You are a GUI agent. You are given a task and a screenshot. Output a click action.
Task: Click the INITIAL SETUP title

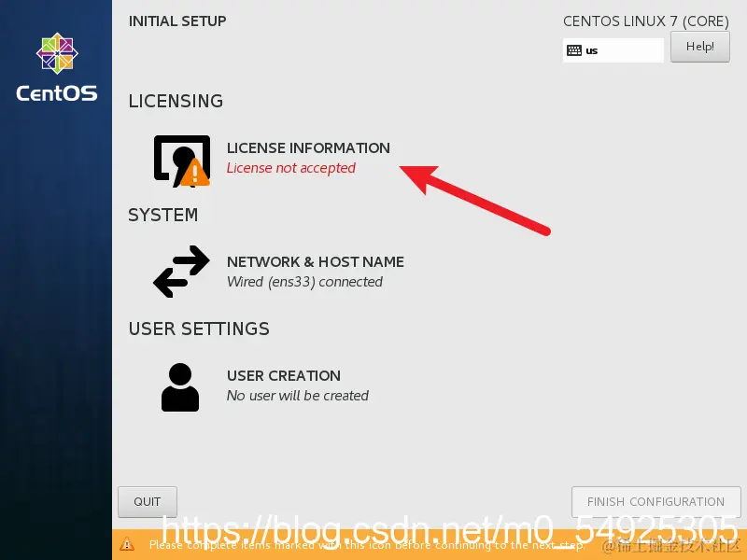click(177, 21)
